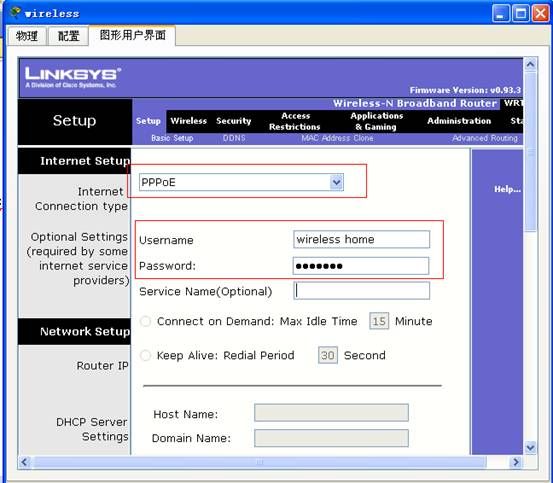Open the MAC Address Clone sub-tab
Screen dimensions: 553x483
(x=337, y=138)
